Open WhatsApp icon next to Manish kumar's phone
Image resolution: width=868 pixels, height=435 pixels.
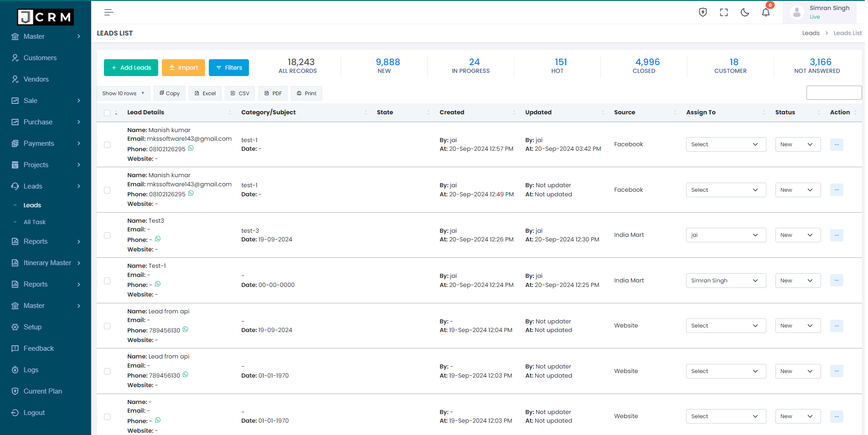pos(191,148)
